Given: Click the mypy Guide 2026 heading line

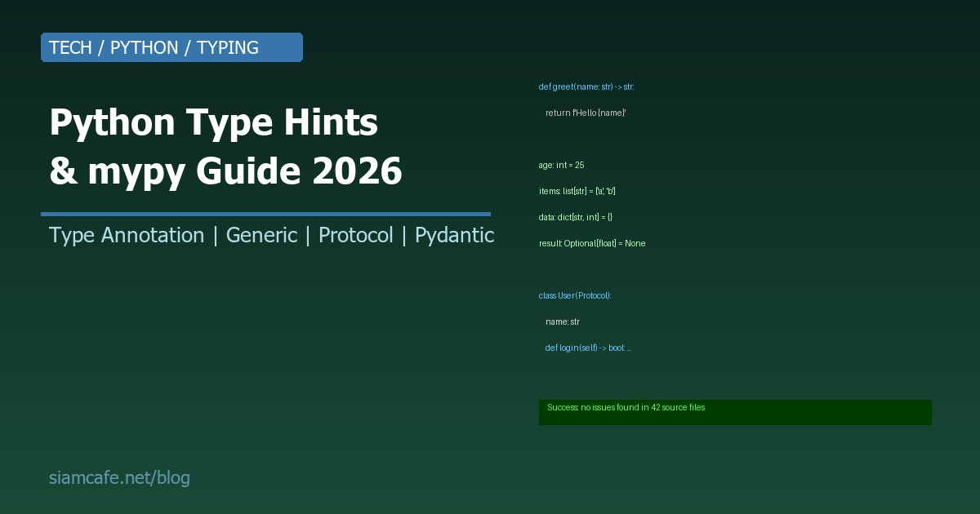Looking at the screenshot, I should pyautogui.click(x=226, y=171).
